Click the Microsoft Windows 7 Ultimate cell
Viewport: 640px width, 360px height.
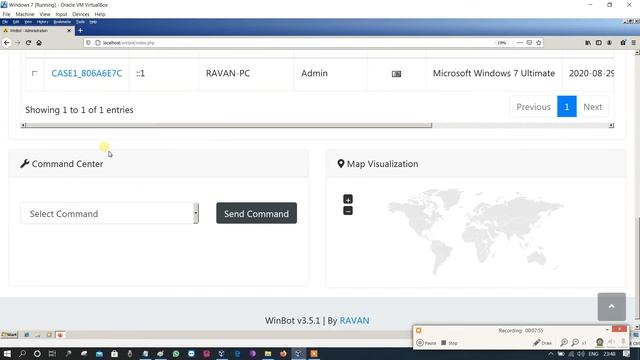(x=494, y=73)
